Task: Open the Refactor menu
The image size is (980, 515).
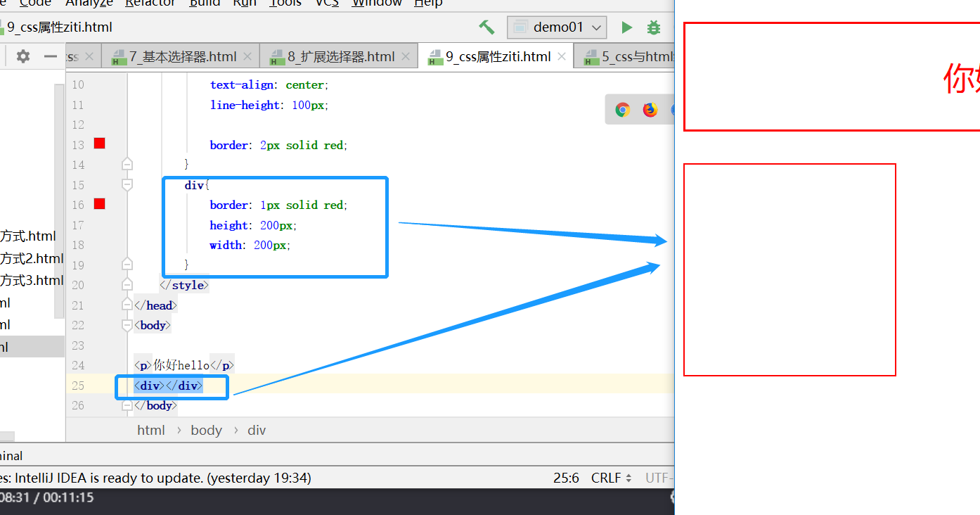Action: click(150, 3)
